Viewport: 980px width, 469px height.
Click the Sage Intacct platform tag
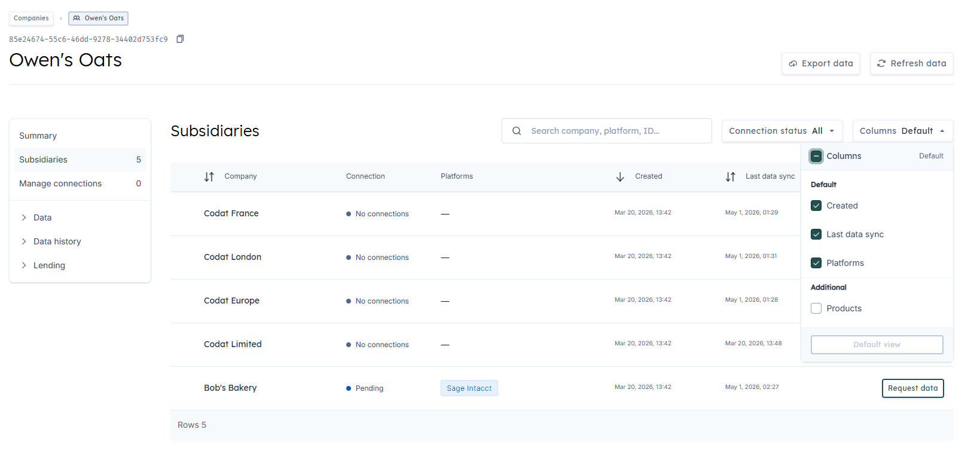pos(469,388)
